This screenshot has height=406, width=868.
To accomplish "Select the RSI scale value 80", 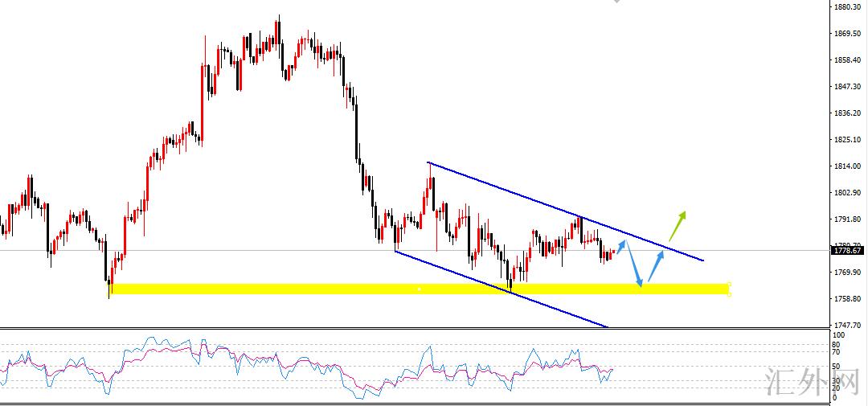I will coord(837,345).
